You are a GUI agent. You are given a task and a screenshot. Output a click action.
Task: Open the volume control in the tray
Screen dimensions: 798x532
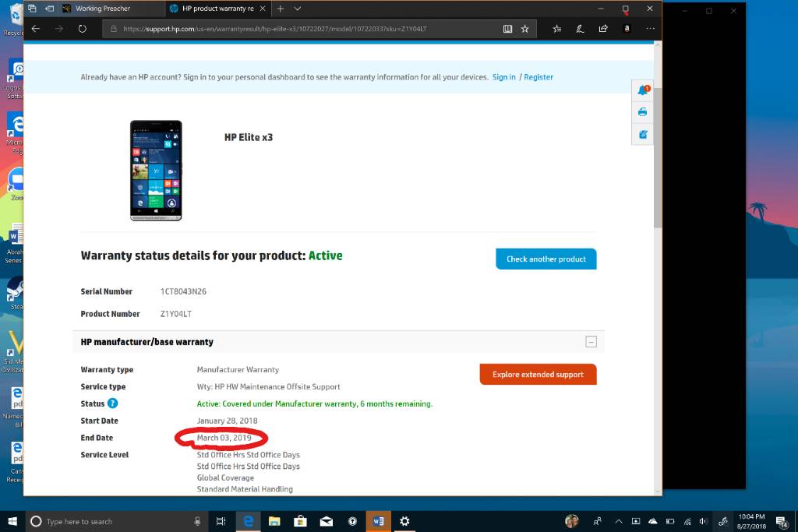coord(704,521)
